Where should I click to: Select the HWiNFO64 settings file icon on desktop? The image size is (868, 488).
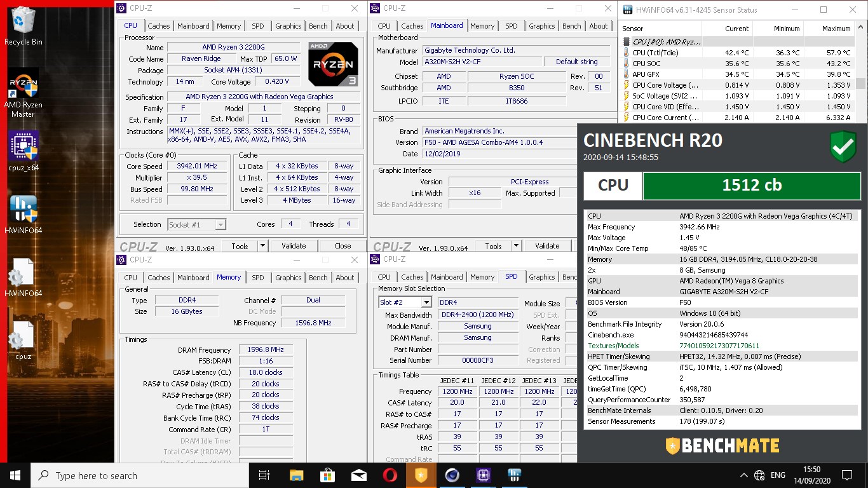coord(24,278)
